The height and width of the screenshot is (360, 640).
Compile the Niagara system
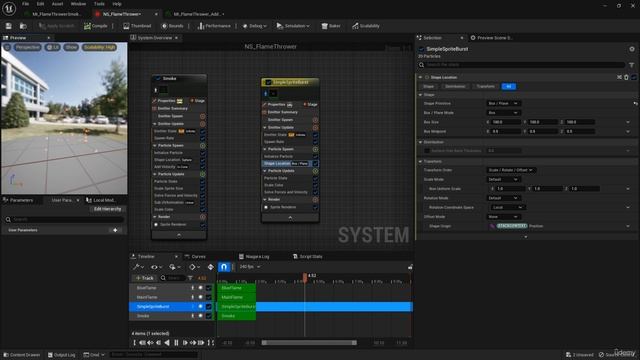tap(96, 26)
